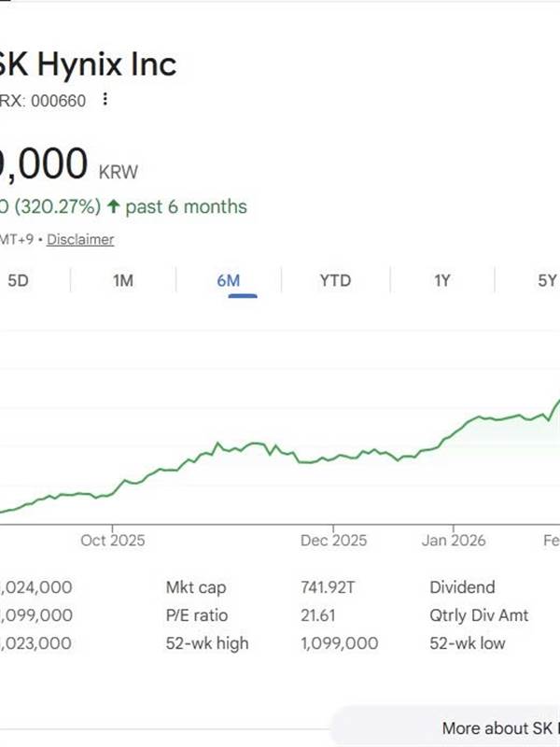Screen dimensions: 560x747
Task: Switch the chart to 1Y range
Action: 442,280
